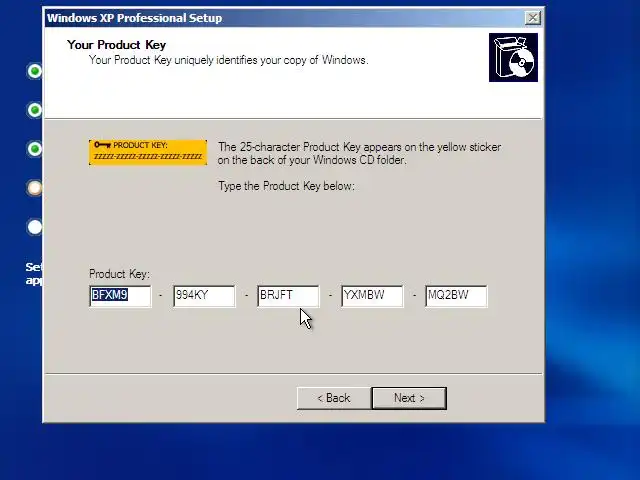Click the 'Product Key:' label
640x480 pixels.
(119, 274)
